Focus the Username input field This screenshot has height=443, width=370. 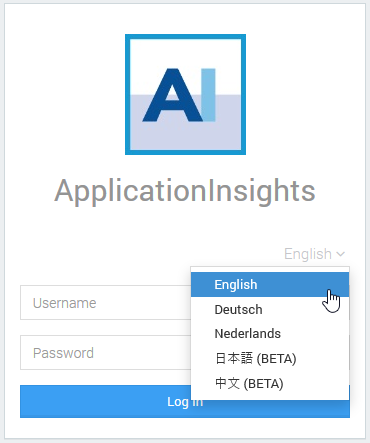tap(105, 303)
